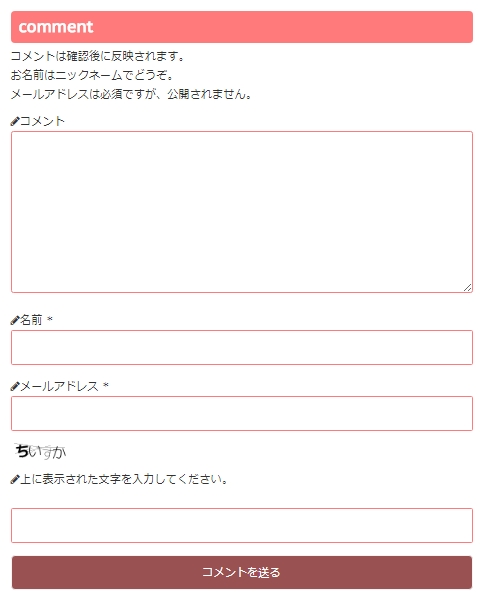This screenshot has width=487, height=599.
Task: Focus the captcha text input field
Action: click(x=242, y=526)
